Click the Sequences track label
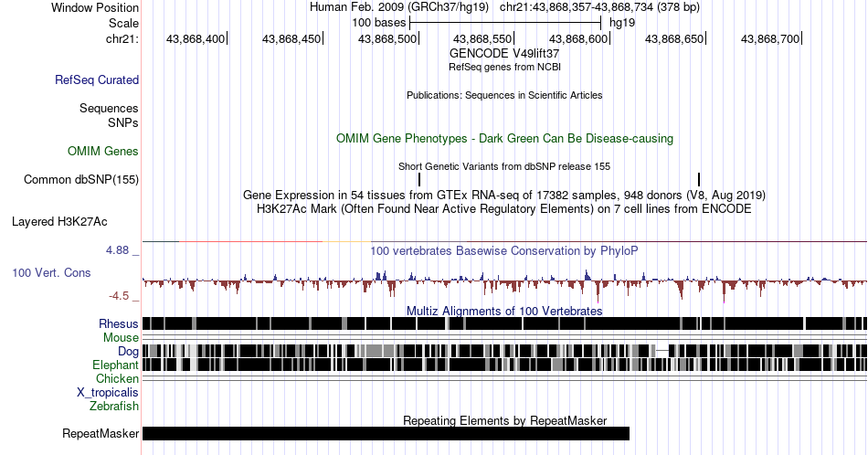Viewport: 868px width, 455px height. [109, 108]
